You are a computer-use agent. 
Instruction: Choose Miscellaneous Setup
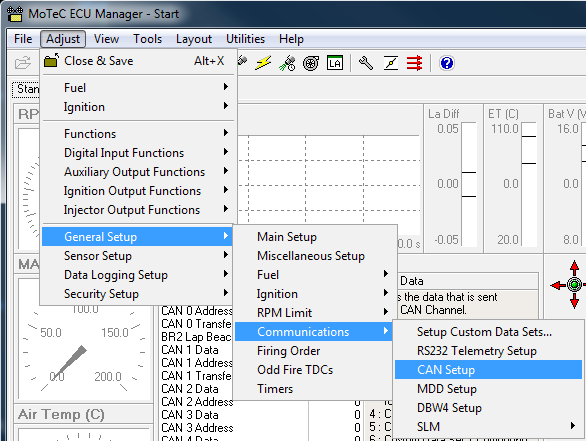coord(315,256)
